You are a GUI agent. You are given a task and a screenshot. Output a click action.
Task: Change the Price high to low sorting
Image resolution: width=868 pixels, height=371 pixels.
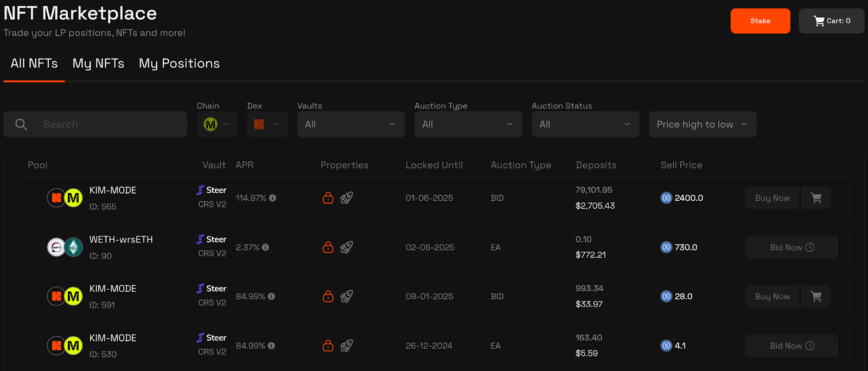pyautogui.click(x=702, y=124)
